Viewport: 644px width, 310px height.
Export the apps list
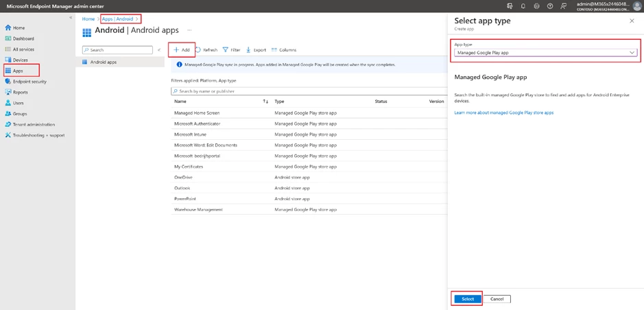[x=257, y=49]
